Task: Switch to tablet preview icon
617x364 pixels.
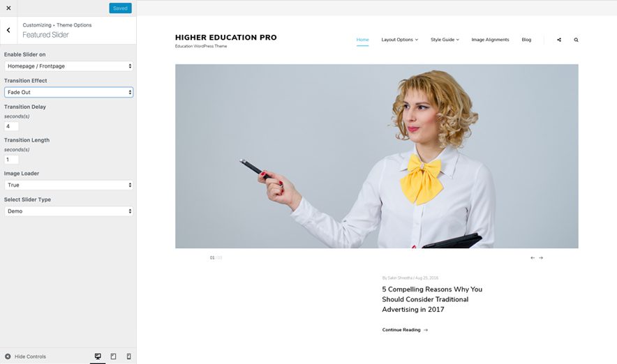Action: 113,356
